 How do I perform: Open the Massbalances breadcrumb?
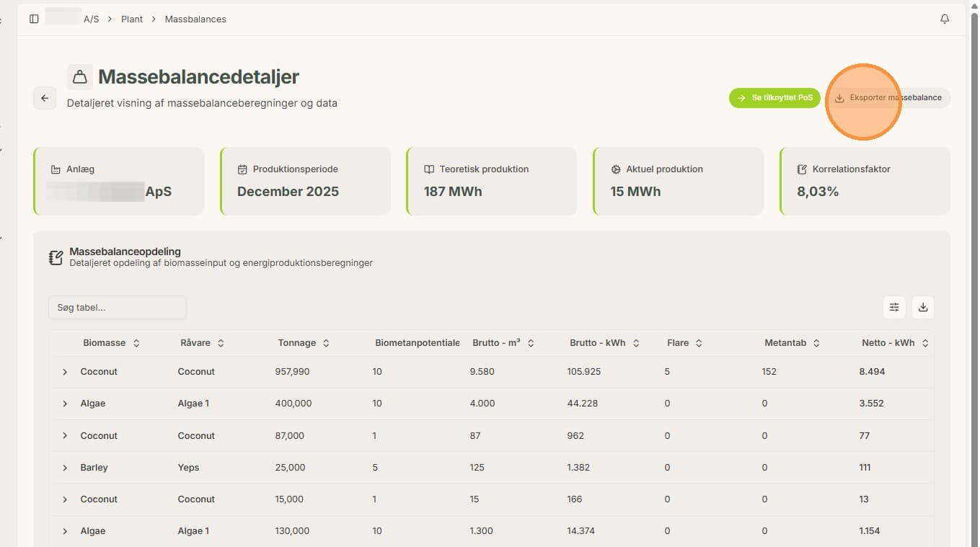click(x=195, y=19)
